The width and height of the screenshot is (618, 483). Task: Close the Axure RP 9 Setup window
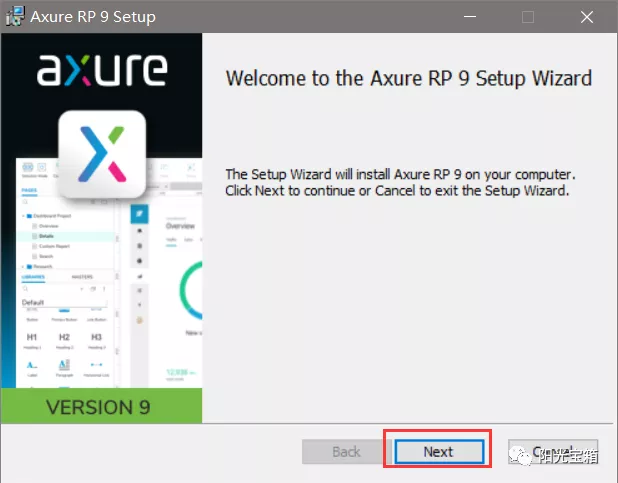(x=587, y=17)
